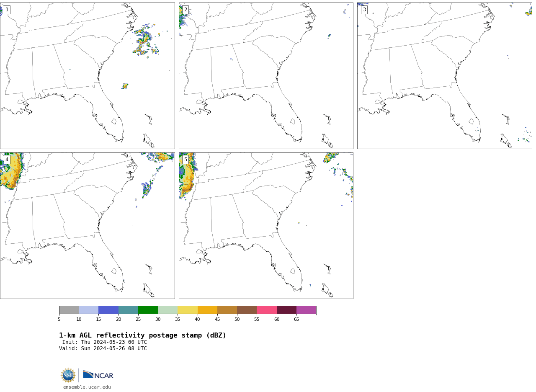Click the NCAR logo

pyautogui.click(x=98, y=375)
